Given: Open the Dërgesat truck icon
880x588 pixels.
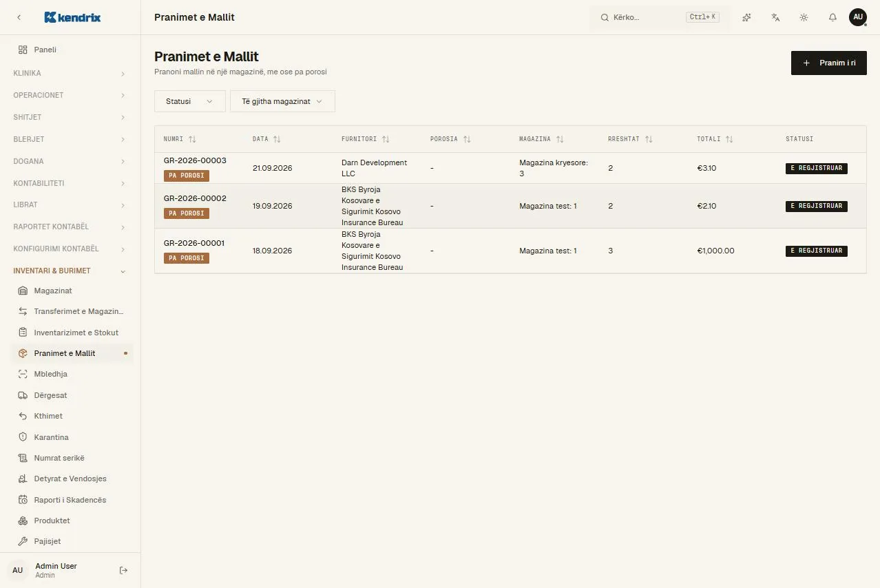Looking at the screenshot, I should point(23,395).
